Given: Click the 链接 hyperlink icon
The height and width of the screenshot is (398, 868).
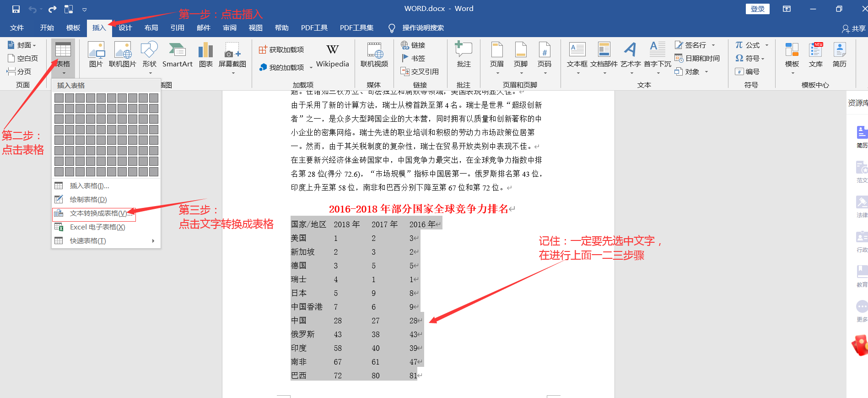Looking at the screenshot, I should click(x=413, y=45).
